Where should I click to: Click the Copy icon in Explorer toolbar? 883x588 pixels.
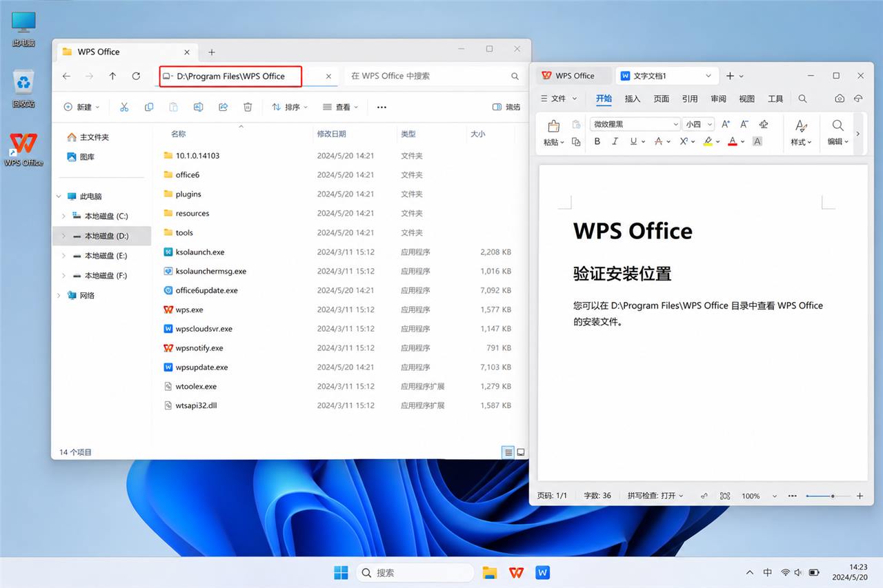149,107
